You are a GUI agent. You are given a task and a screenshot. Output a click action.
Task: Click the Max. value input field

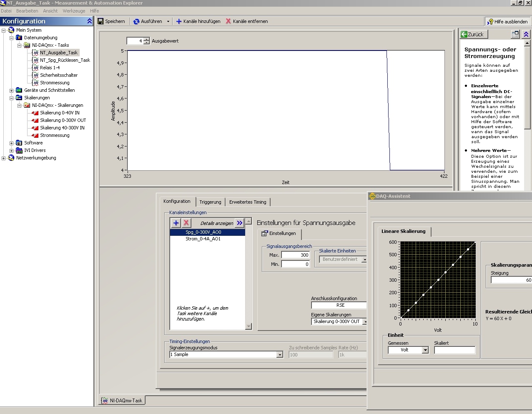(x=295, y=255)
